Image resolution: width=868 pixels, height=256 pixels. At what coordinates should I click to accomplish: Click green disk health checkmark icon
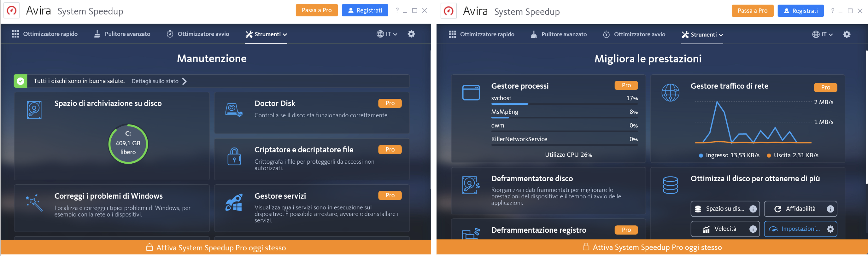21,81
